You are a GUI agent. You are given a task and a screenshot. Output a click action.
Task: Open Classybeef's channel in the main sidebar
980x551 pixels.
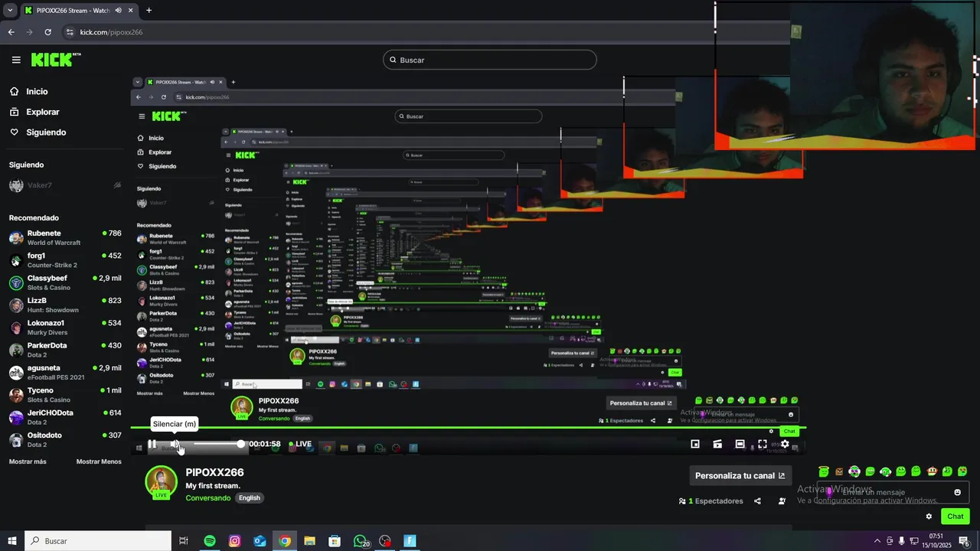click(65, 282)
